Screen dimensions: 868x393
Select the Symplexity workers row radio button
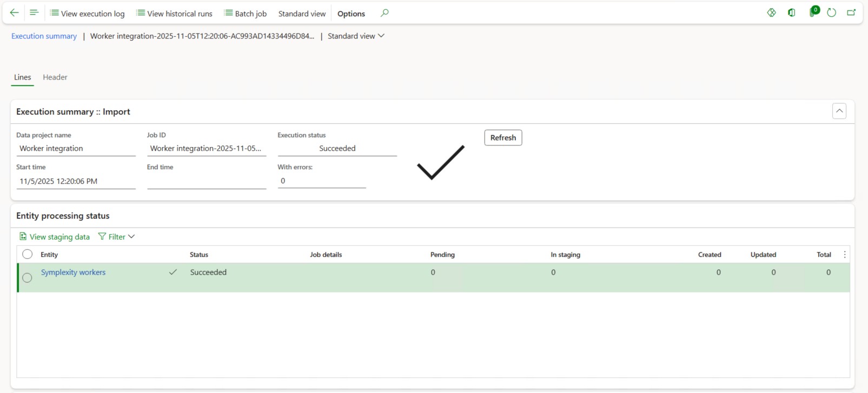[27, 278]
